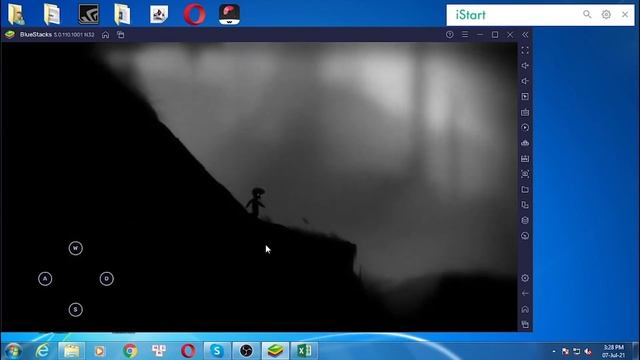The height and width of the screenshot is (360, 640).
Task: Tap the W on-screen control key
Action: 76,248
